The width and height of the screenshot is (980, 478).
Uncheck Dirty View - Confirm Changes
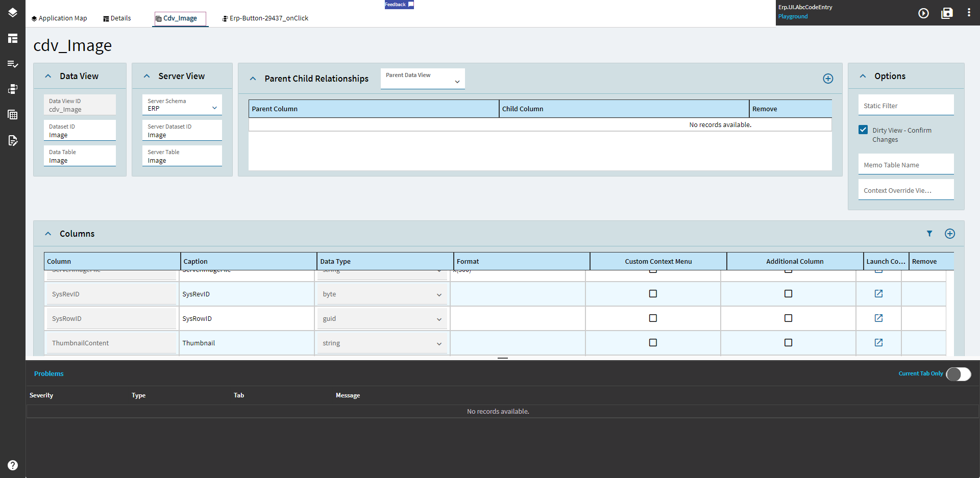(x=863, y=130)
